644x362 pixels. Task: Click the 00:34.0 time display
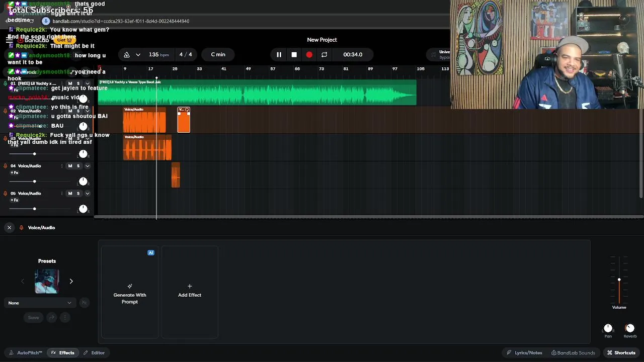tap(353, 54)
